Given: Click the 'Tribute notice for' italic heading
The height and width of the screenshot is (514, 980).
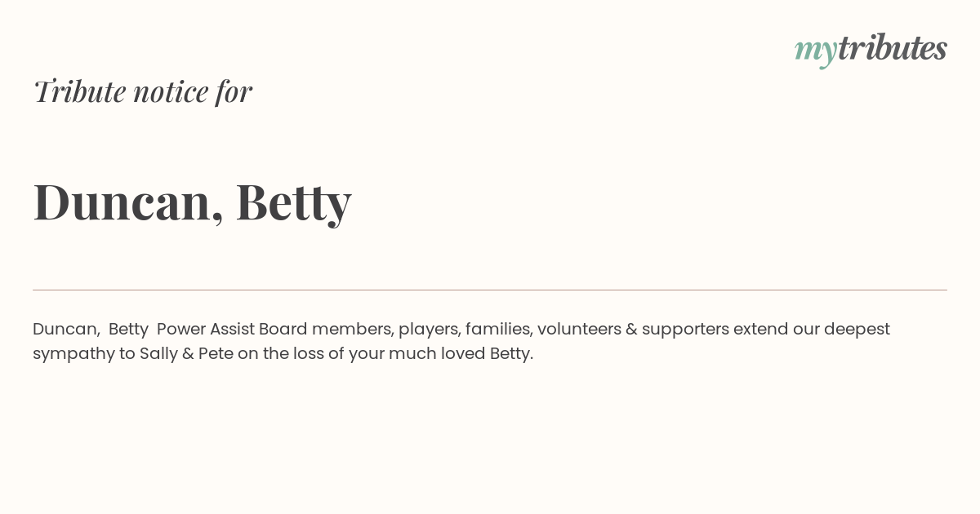Looking at the screenshot, I should pos(142,91).
